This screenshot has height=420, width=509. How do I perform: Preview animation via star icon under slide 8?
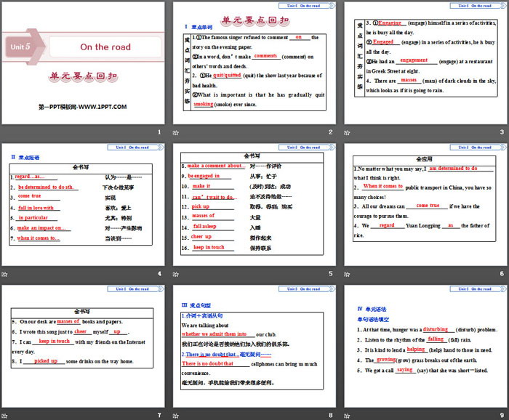pyautogui.click(x=176, y=416)
